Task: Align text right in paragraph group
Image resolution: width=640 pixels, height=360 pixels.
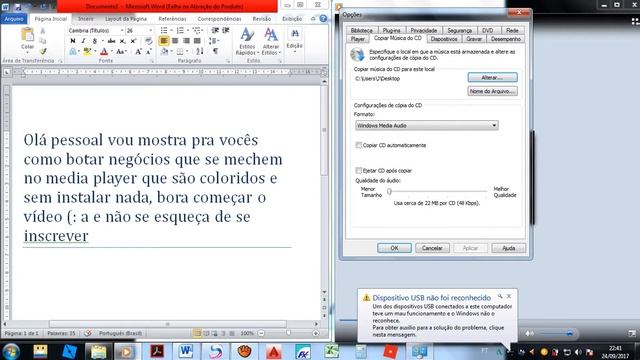Action: coord(186,41)
